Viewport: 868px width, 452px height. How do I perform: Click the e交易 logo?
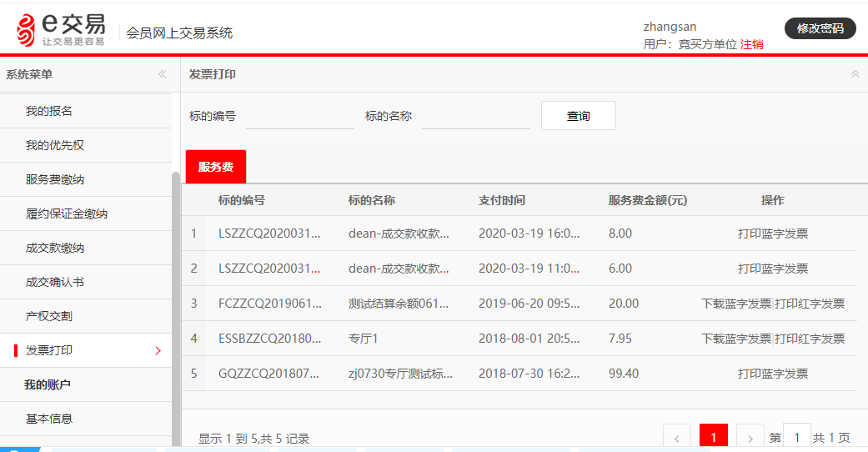click(x=60, y=30)
